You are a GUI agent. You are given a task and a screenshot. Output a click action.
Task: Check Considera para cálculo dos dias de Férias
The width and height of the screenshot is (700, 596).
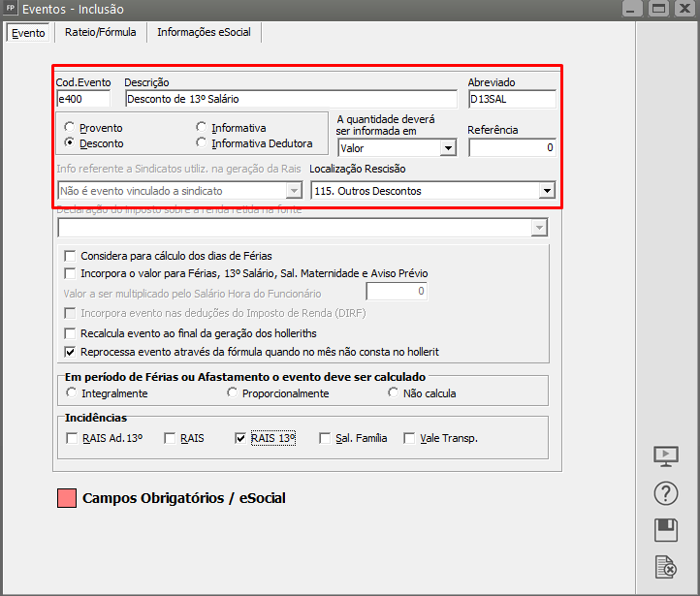[x=70, y=256]
